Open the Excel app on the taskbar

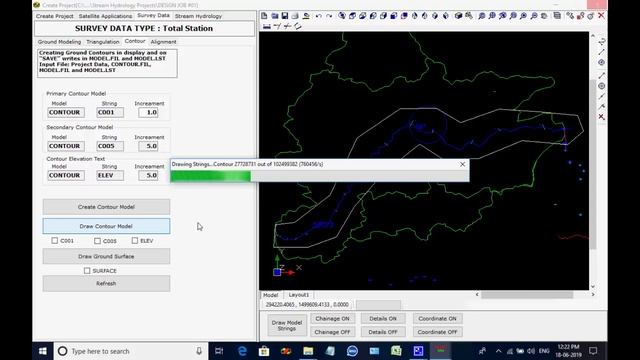point(396,351)
